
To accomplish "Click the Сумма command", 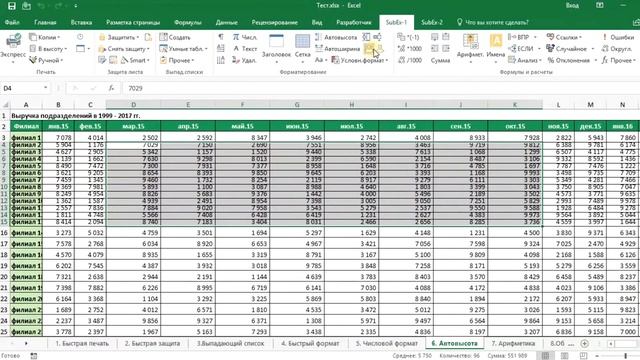I will 440,60.
